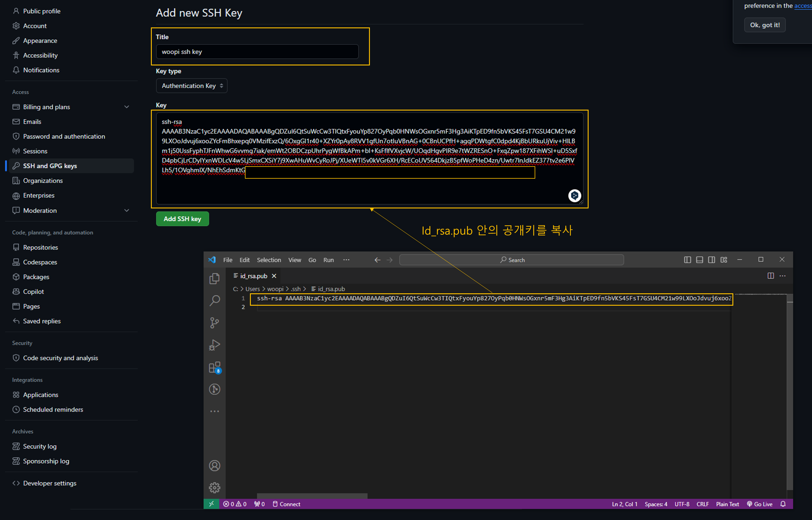Image resolution: width=812 pixels, height=520 pixels.
Task: Open the Selection menu in VS Code
Action: (x=269, y=260)
